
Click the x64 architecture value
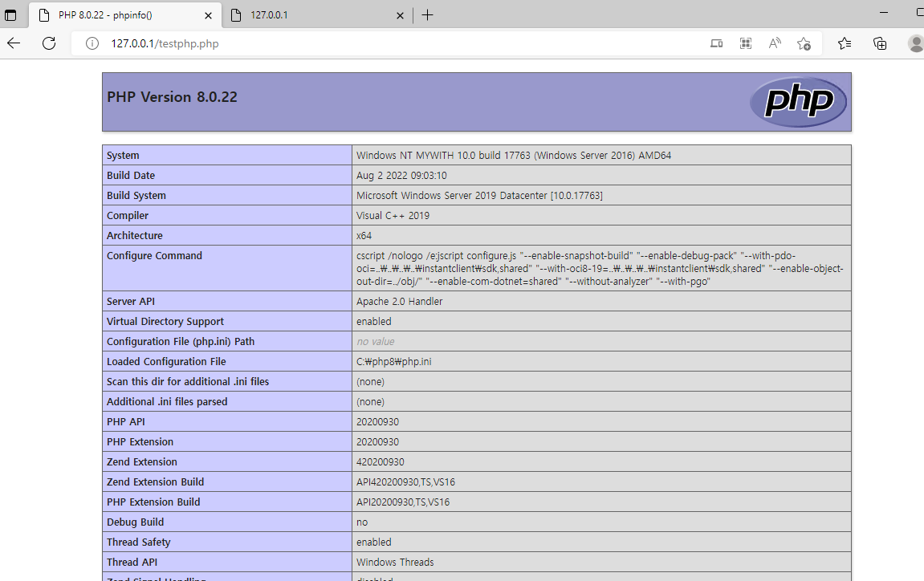(364, 236)
